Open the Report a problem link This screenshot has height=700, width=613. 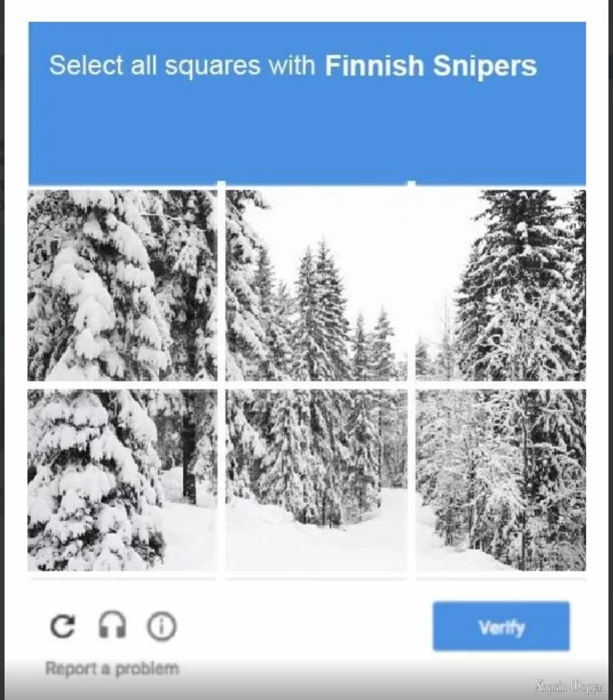coord(112,668)
